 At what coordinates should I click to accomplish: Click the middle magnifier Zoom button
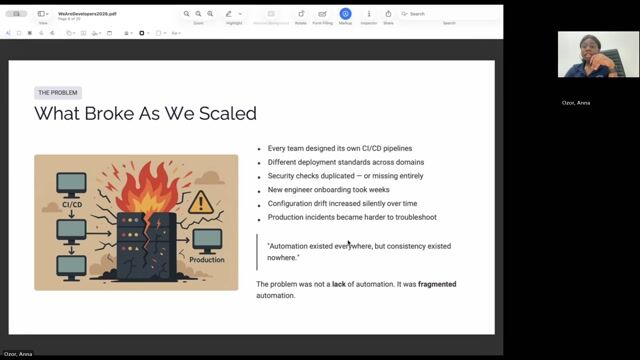point(198,14)
